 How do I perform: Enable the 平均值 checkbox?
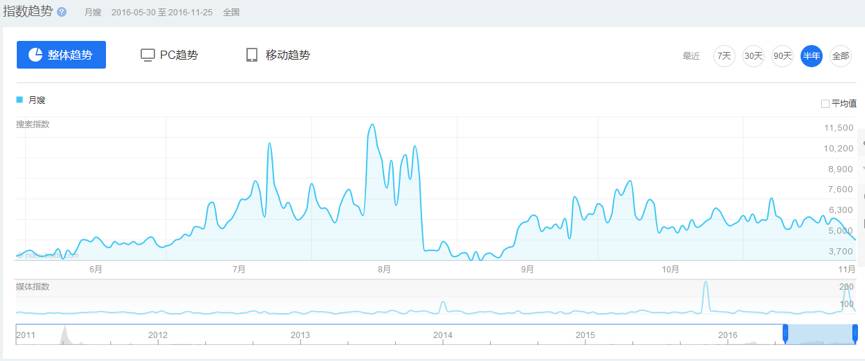pyautogui.click(x=825, y=103)
